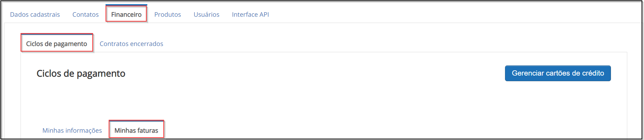
Task: Select the Minhas faturas tab
Action: (136, 130)
